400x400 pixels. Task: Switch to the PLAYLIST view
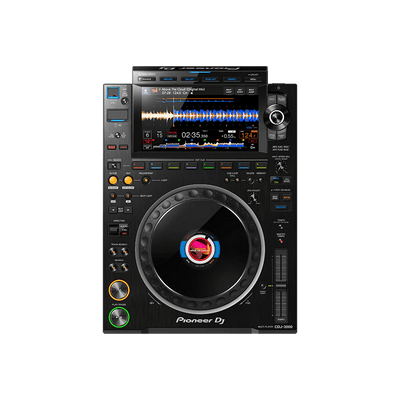click(x=210, y=79)
